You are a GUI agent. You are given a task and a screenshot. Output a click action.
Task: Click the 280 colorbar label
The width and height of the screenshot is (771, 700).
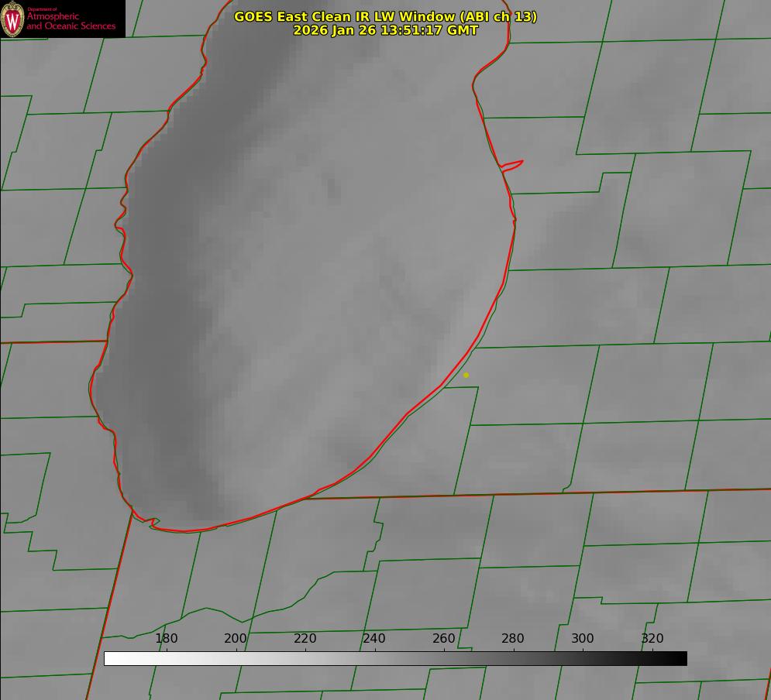[x=513, y=638]
